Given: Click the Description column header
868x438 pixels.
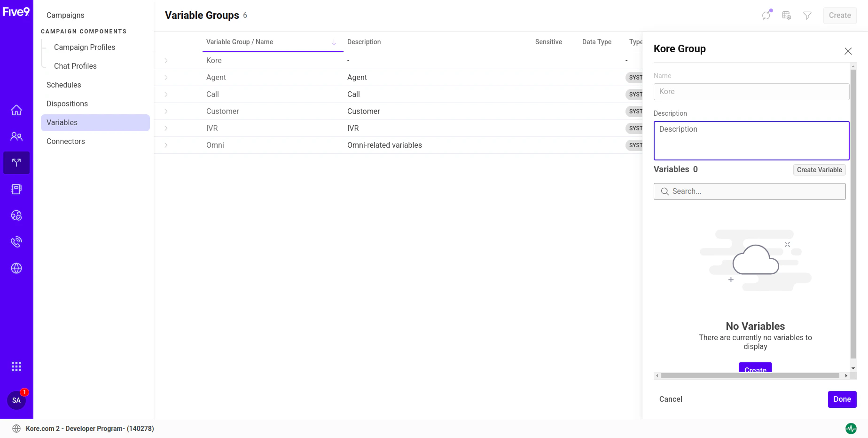Looking at the screenshot, I should (x=364, y=42).
